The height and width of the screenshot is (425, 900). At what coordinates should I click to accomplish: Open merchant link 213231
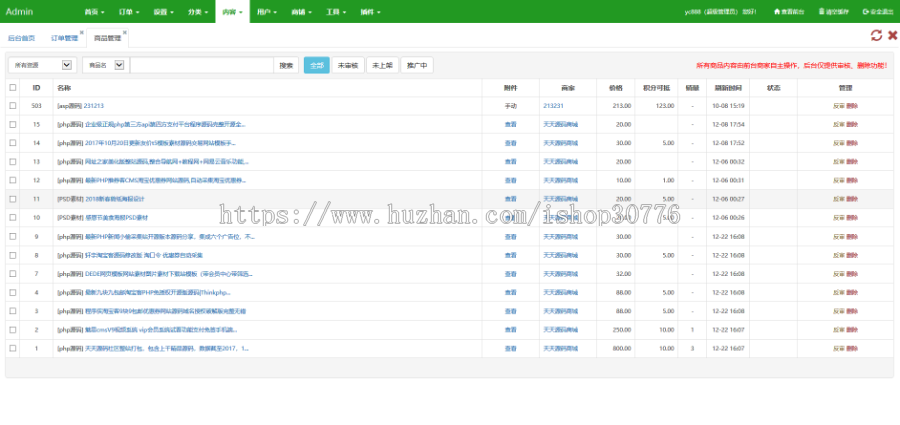pos(553,106)
